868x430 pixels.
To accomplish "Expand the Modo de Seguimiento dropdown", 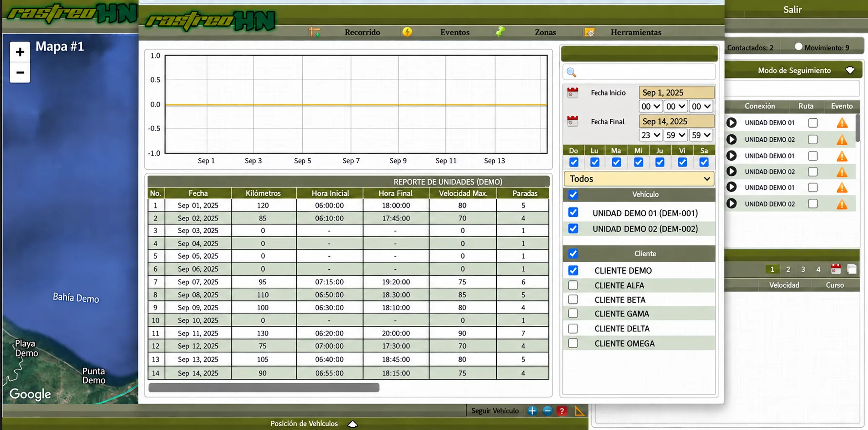I will coord(850,70).
